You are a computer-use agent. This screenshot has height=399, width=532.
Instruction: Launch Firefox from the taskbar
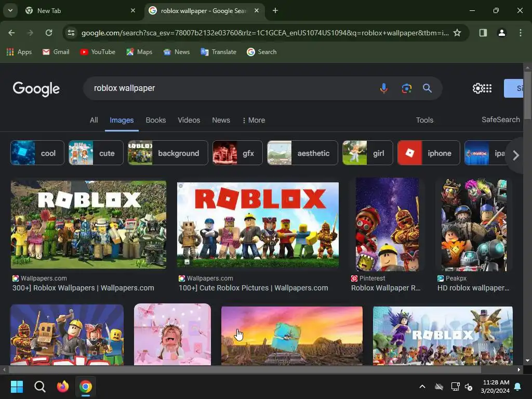(63, 387)
